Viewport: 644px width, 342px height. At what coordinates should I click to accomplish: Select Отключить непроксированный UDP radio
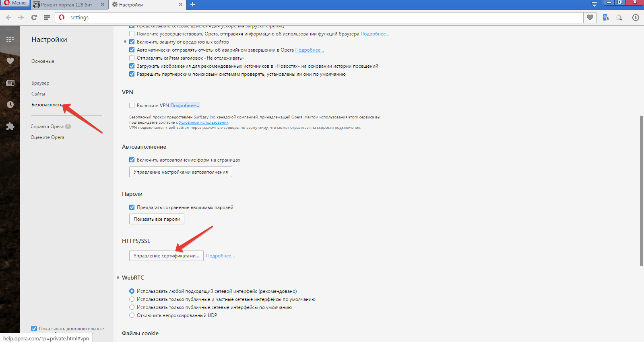[x=132, y=315]
